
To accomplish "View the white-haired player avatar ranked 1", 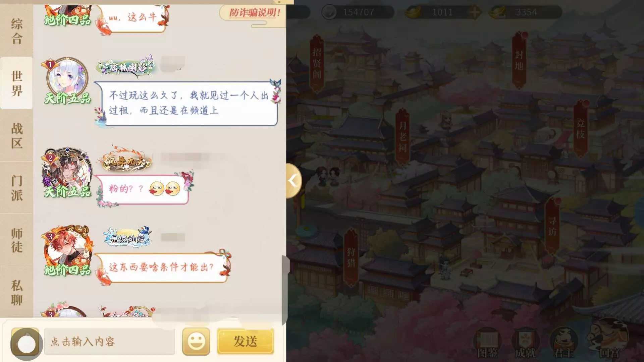I will coord(67,78).
